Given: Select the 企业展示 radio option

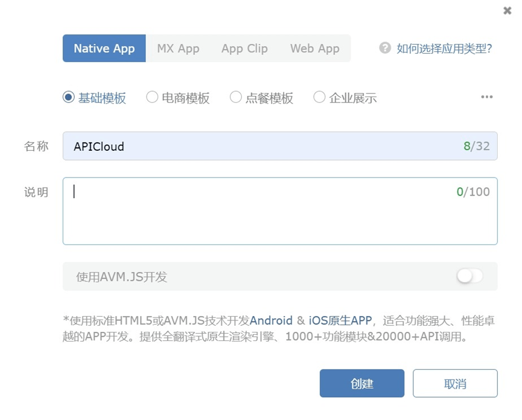Looking at the screenshot, I should 319,97.
